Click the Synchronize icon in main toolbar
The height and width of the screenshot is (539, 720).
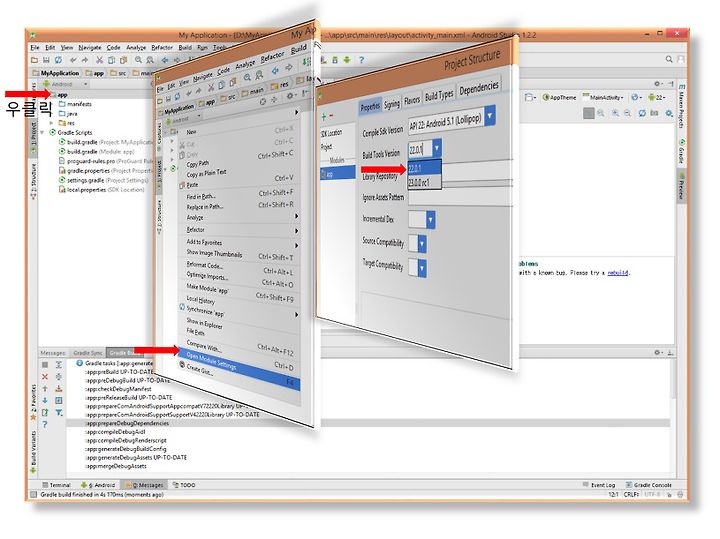(58, 60)
